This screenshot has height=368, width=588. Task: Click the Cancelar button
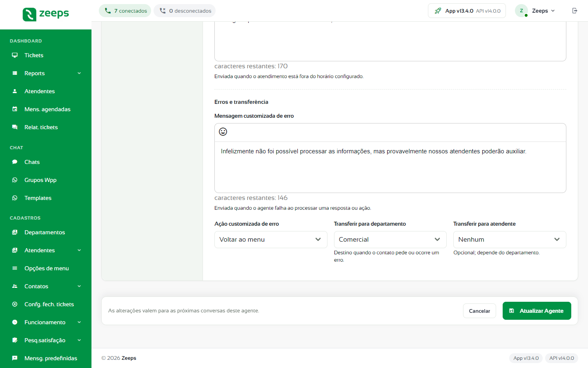pos(479,311)
